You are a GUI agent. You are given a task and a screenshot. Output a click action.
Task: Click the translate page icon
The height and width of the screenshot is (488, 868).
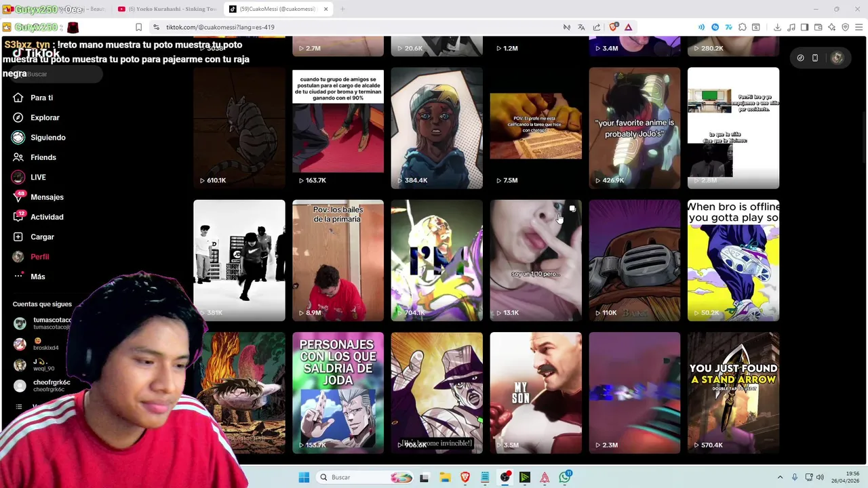(x=581, y=27)
